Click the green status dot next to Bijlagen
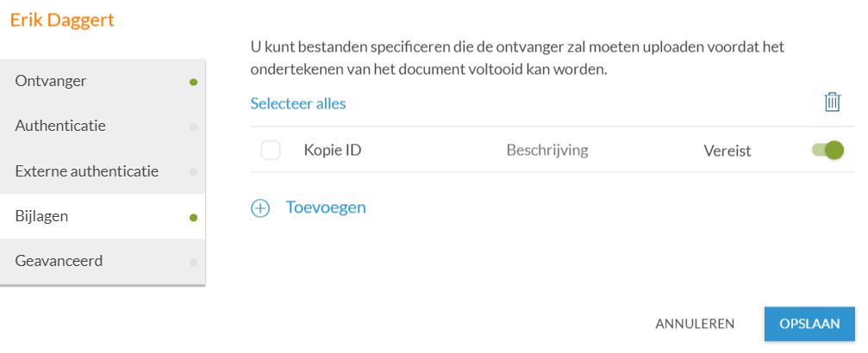The image size is (868, 353). (193, 218)
